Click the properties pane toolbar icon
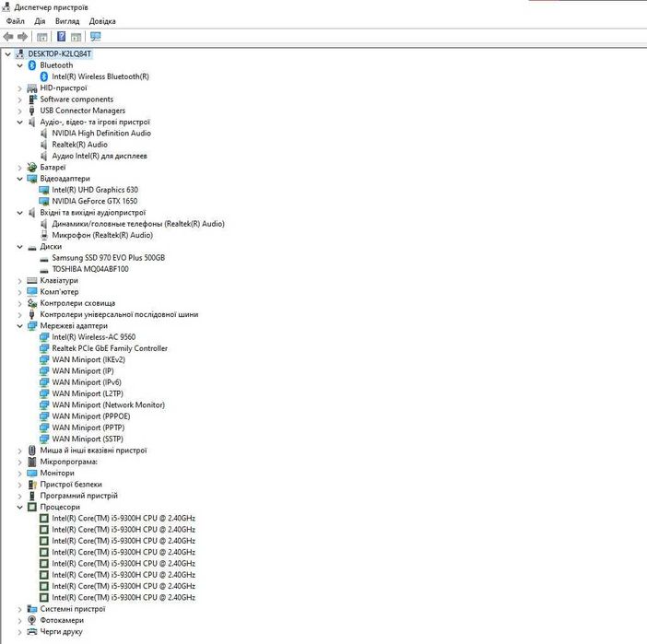The height and width of the screenshot is (644, 647). tap(76, 37)
